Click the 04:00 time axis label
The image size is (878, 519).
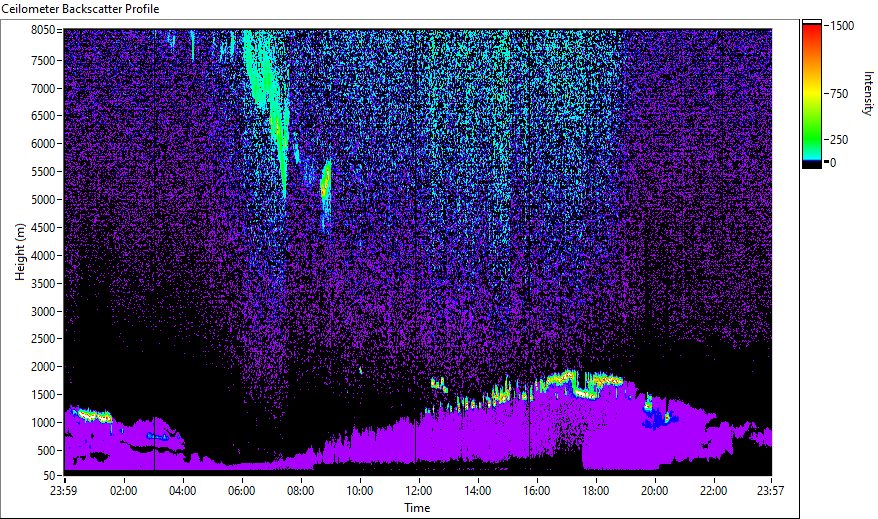[183, 491]
